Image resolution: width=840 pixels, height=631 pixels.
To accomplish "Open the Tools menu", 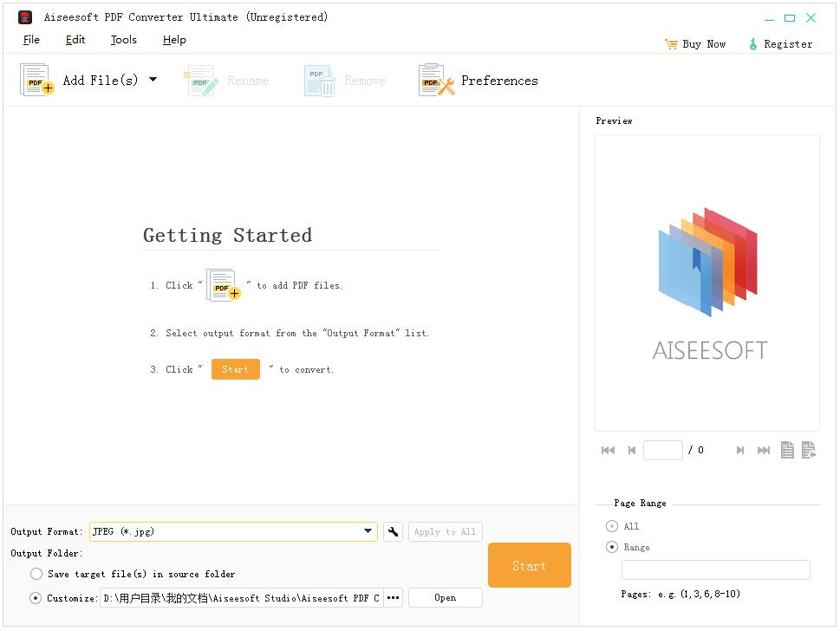I will tap(123, 40).
